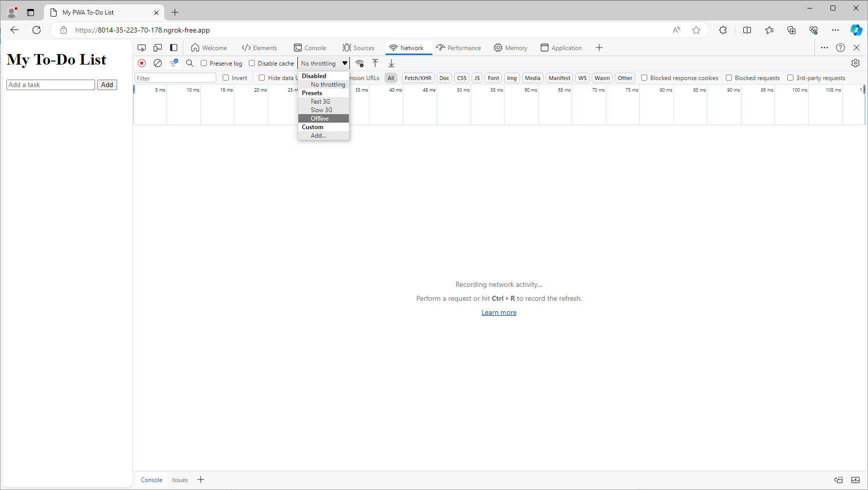Choose Slow 3G throttling preset
The height and width of the screenshot is (490, 868).
pos(321,110)
